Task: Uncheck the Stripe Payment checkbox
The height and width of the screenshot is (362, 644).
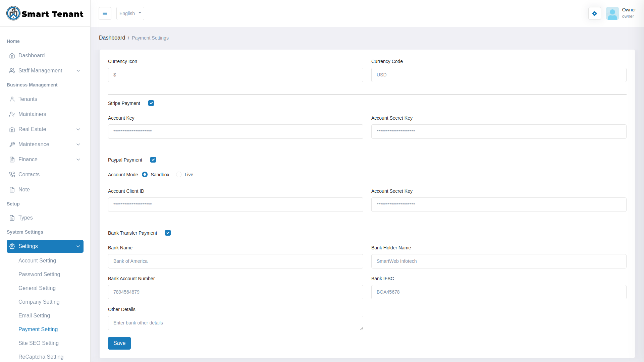Action: pos(151,103)
